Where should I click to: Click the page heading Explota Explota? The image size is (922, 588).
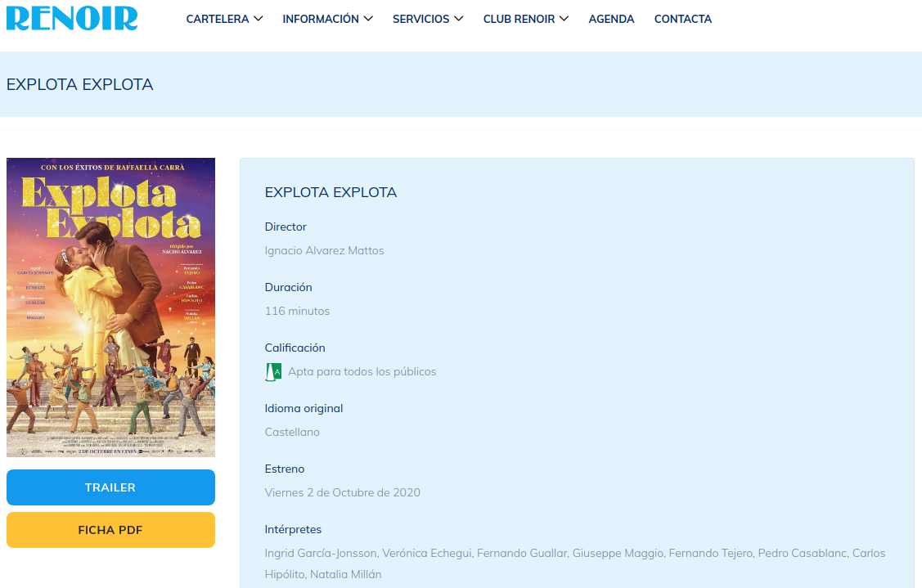pyautogui.click(x=80, y=85)
